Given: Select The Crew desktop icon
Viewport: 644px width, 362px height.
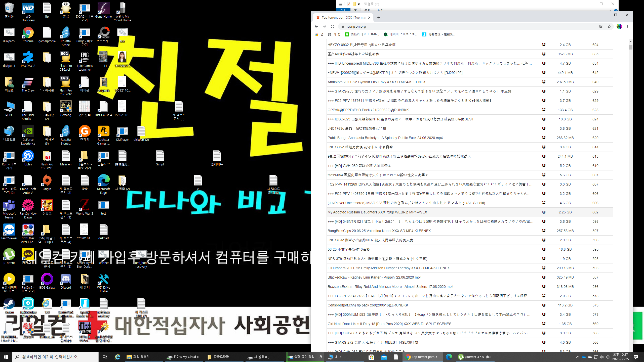Looking at the screenshot, I should (x=28, y=84).
